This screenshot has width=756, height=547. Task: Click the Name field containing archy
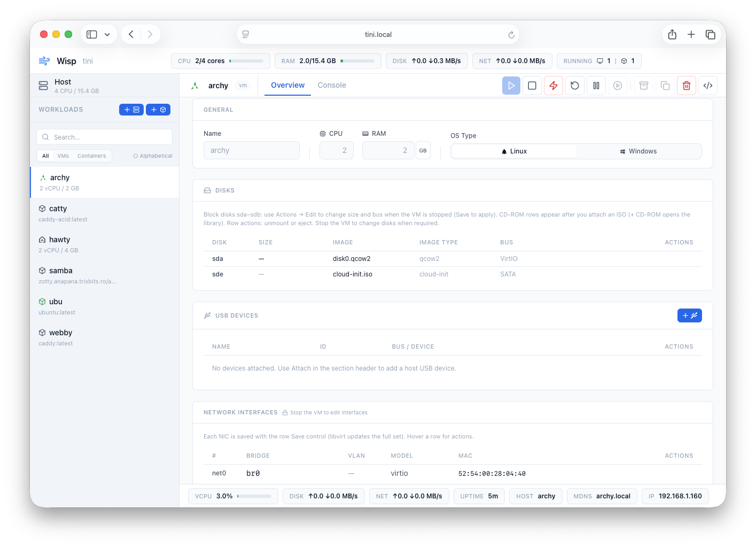(252, 150)
